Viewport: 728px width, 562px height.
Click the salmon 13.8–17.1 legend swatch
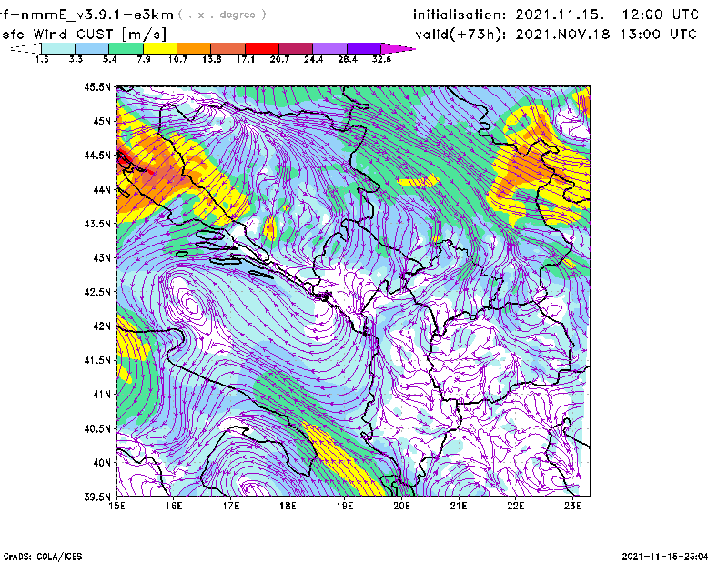point(228,48)
